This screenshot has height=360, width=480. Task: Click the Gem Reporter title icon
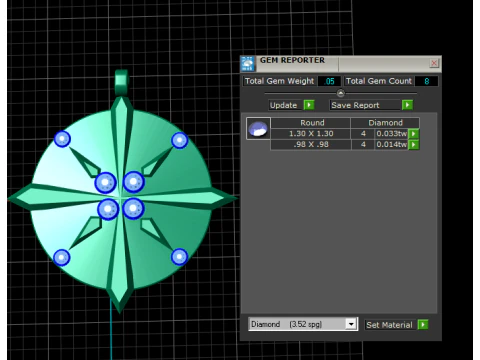[x=248, y=64]
